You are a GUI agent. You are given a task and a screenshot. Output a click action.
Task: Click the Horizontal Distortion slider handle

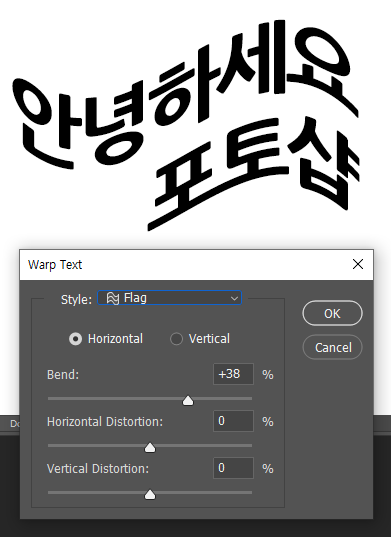pos(150,447)
